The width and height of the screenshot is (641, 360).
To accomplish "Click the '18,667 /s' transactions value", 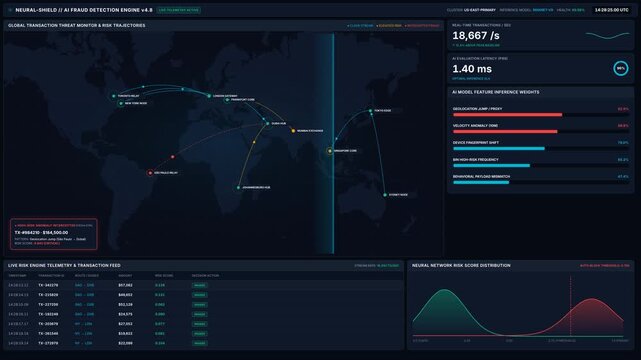I will 476,36.
